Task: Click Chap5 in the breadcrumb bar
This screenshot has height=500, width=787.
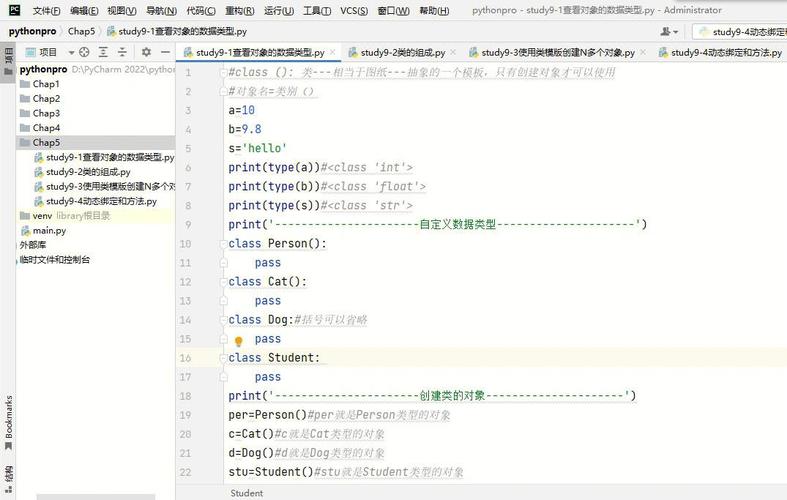Action: point(81,31)
